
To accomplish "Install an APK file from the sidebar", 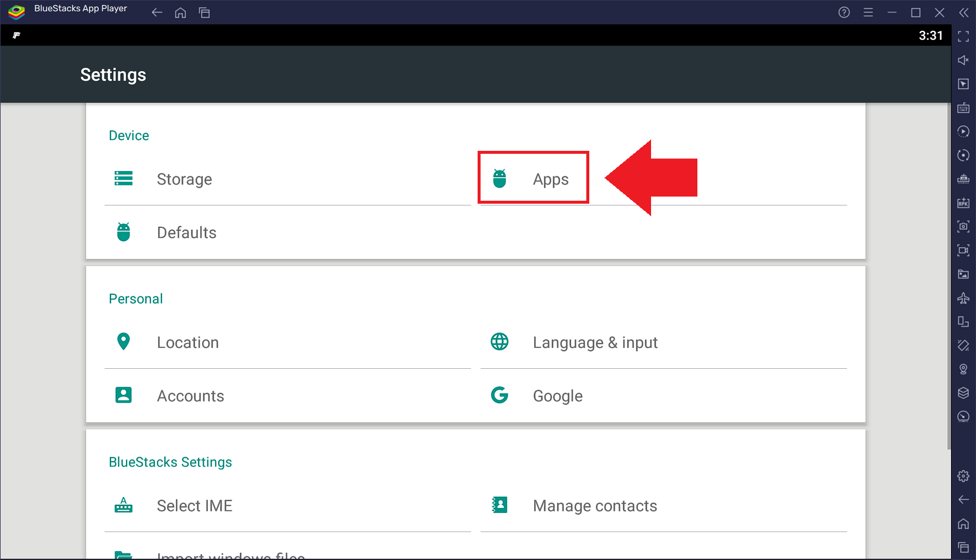I will click(964, 203).
